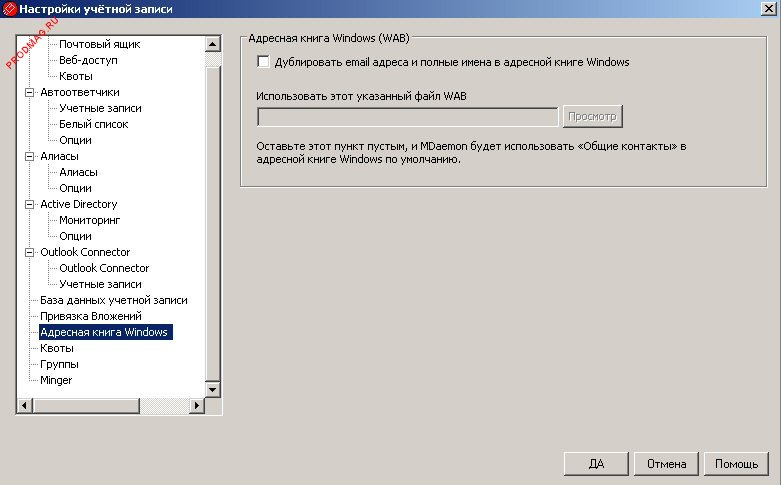Collapse the Алиасы tree node
The height and width of the screenshot is (485, 781).
tap(28, 156)
